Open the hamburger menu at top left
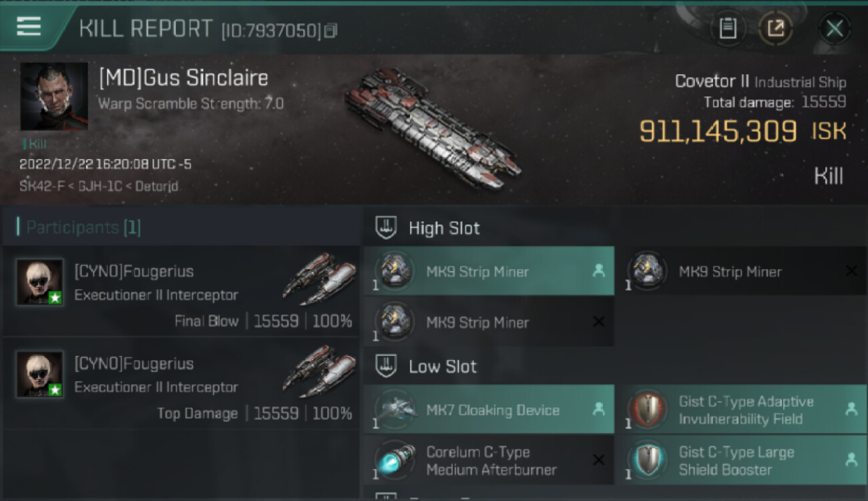Viewport: 868px width, 501px height. click(x=29, y=27)
